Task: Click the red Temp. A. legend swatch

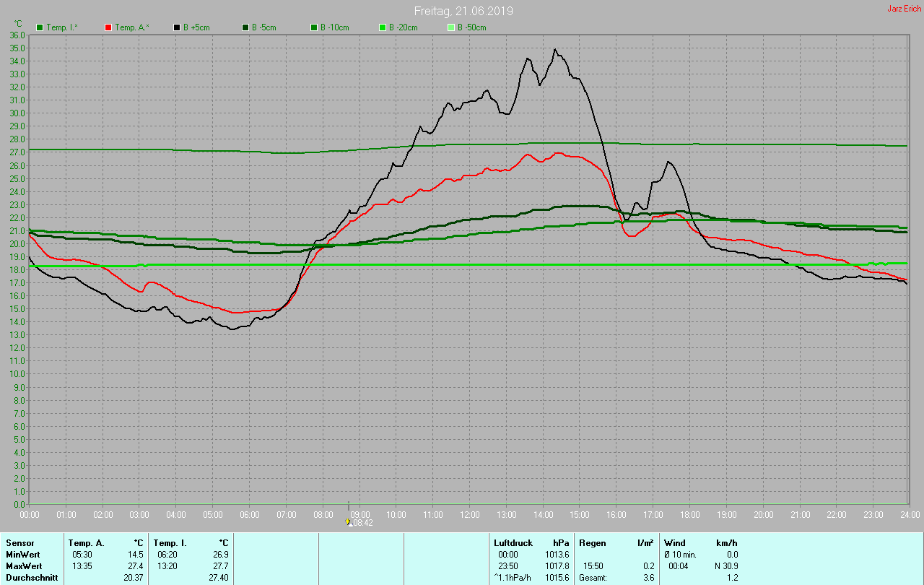Action: 108,27
